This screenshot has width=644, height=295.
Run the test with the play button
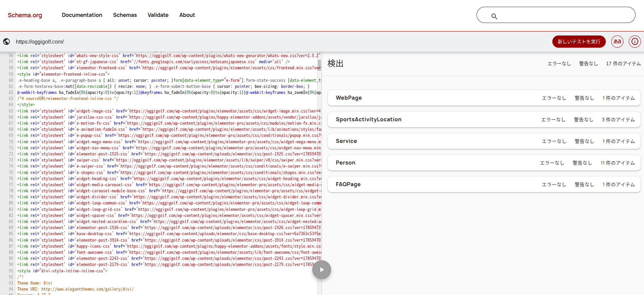[x=322, y=270]
